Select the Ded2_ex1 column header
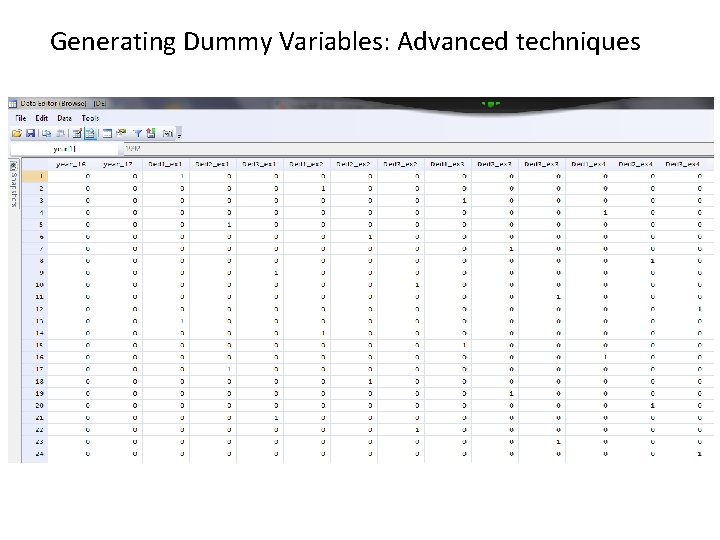Screen dimensions: 720x540 click(x=213, y=164)
